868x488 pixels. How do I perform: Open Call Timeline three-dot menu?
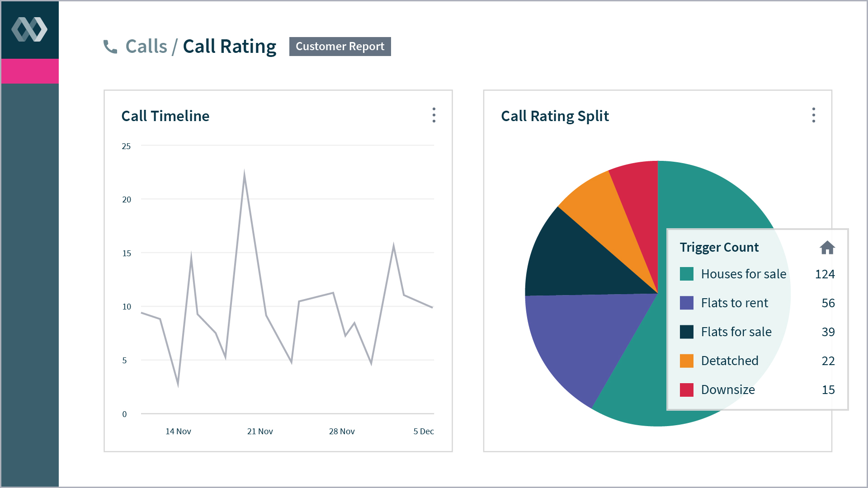434,115
